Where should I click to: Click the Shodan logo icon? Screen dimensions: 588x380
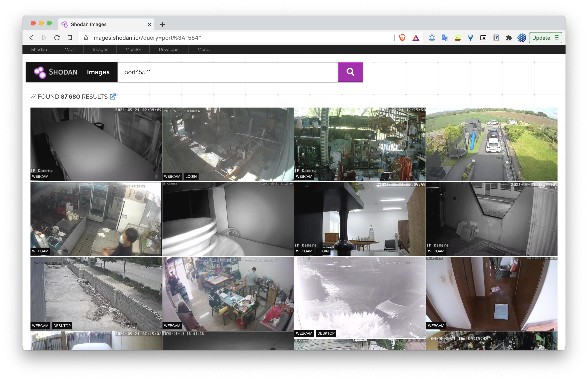(40, 72)
